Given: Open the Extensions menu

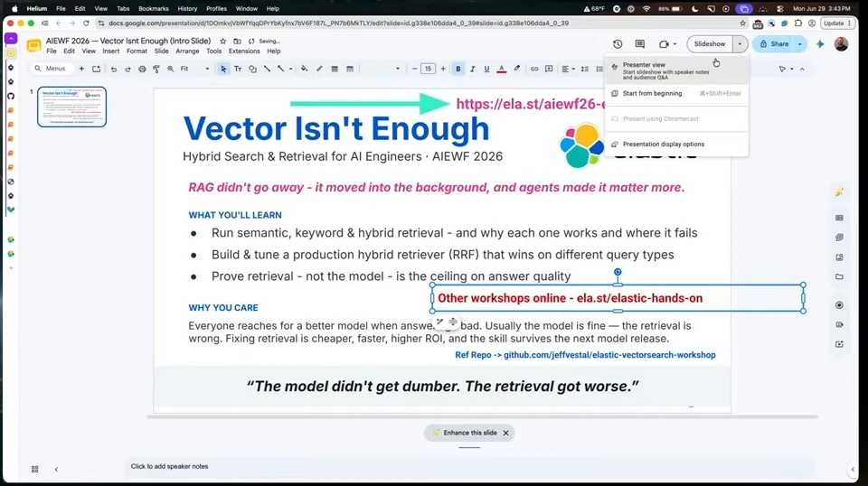Looking at the screenshot, I should [244, 51].
